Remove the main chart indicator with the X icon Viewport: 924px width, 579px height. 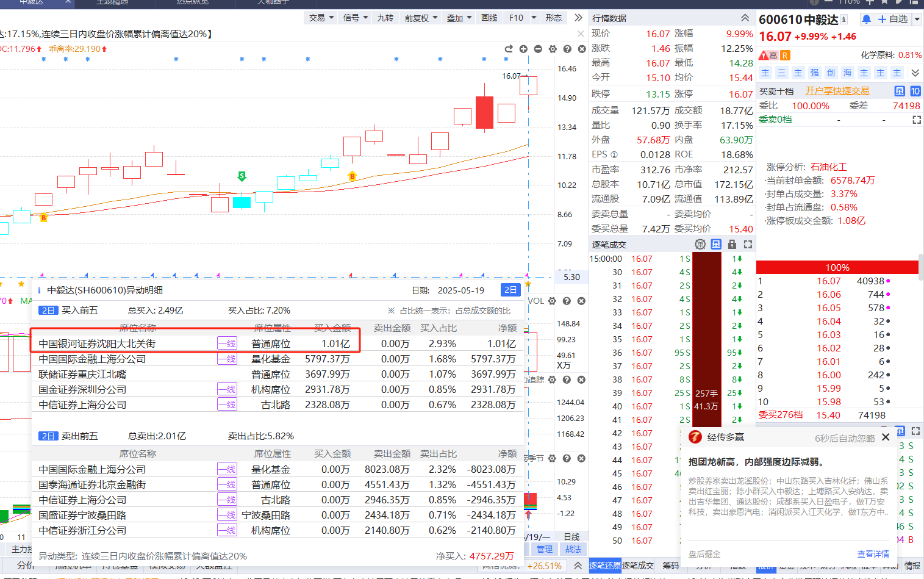[582, 49]
